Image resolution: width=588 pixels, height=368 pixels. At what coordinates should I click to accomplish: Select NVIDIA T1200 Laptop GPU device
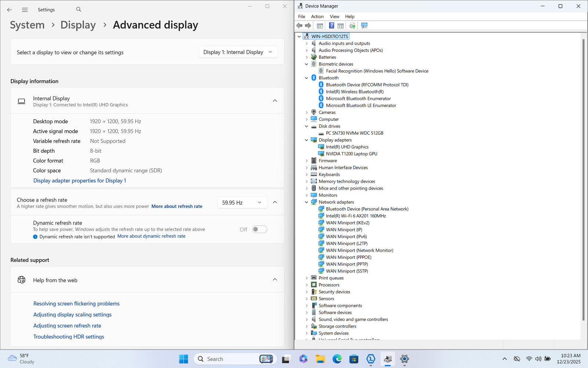351,154
